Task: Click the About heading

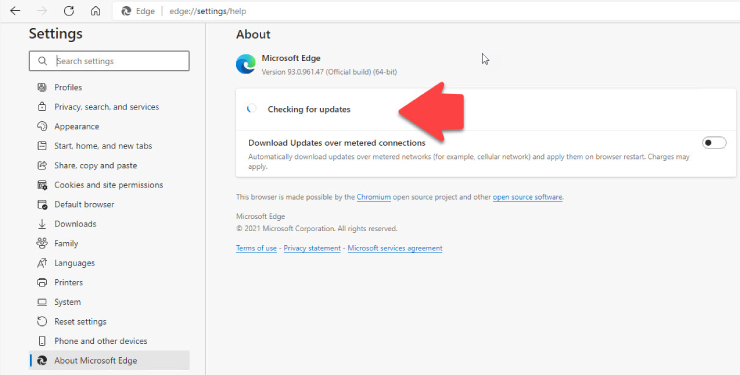Action: pos(253,34)
